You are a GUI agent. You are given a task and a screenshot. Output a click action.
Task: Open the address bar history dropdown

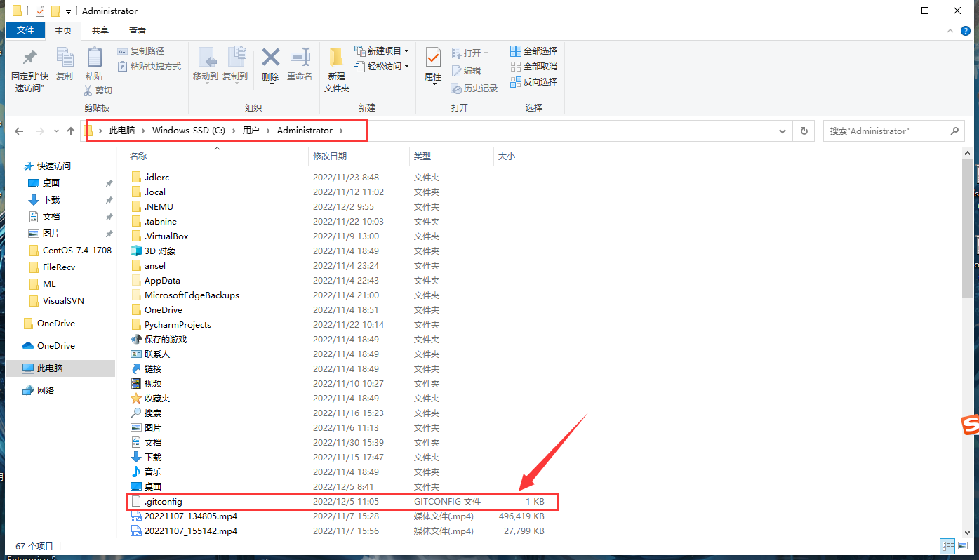click(782, 131)
